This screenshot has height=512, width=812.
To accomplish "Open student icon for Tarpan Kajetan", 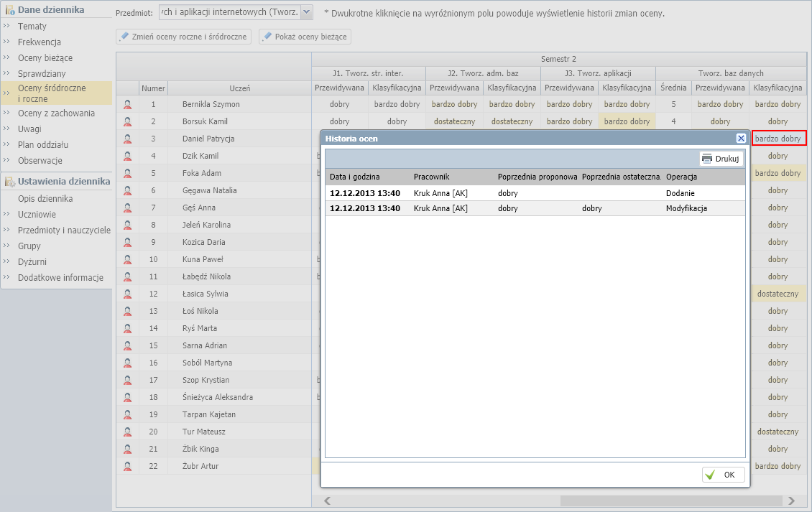I will click(x=127, y=414).
